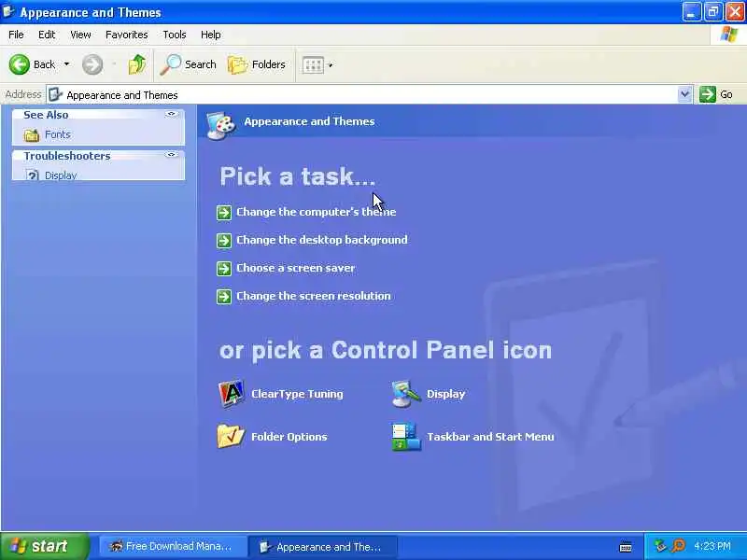Click Change the desktop background
The height and width of the screenshot is (560, 747).
coord(321,240)
